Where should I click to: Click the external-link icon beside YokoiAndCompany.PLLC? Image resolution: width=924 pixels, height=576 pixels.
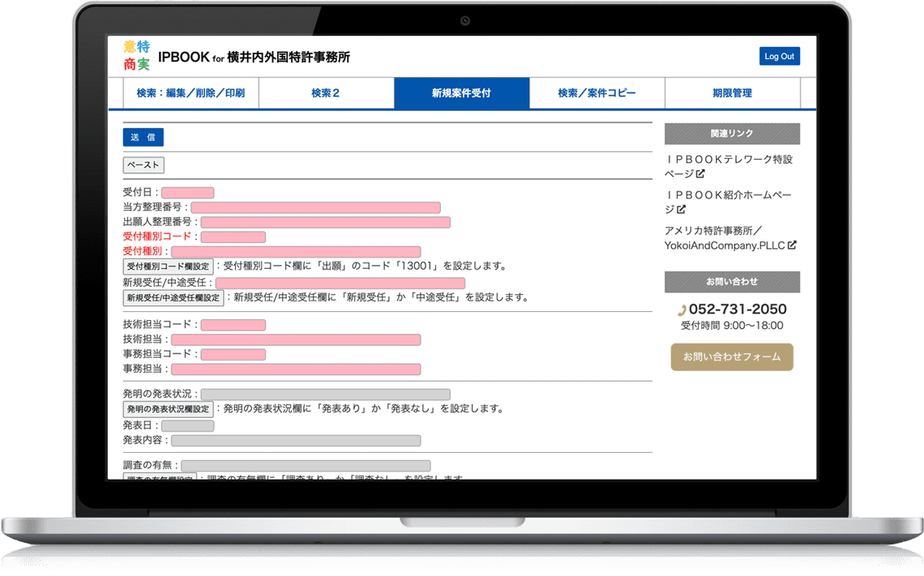pyautogui.click(x=792, y=245)
